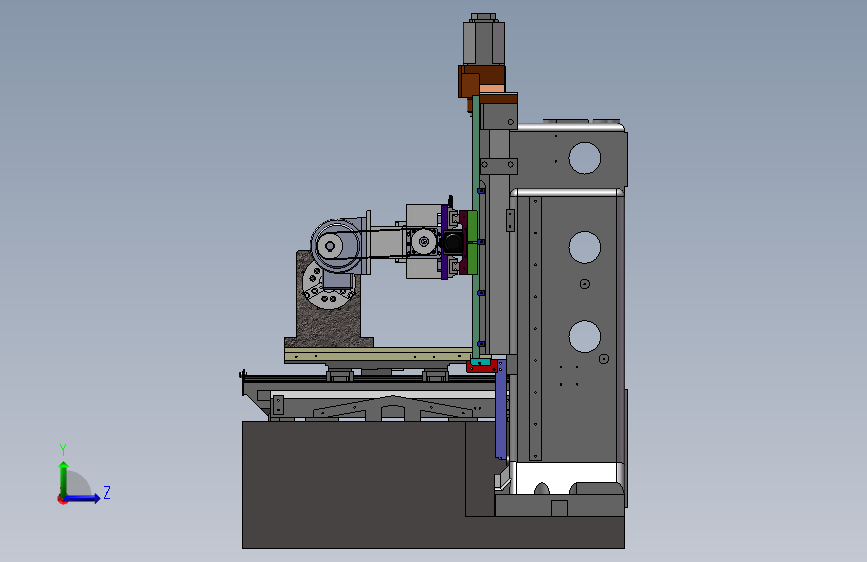Click the lowest large circular hole in the column
This screenshot has height=562, width=867.
pyautogui.click(x=584, y=336)
